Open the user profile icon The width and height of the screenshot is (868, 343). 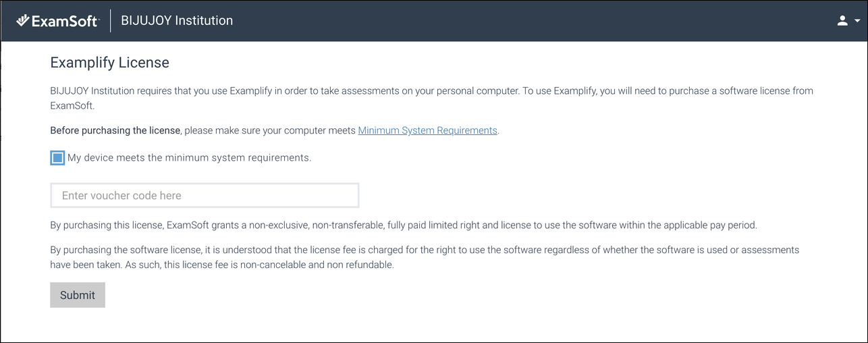point(842,21)
